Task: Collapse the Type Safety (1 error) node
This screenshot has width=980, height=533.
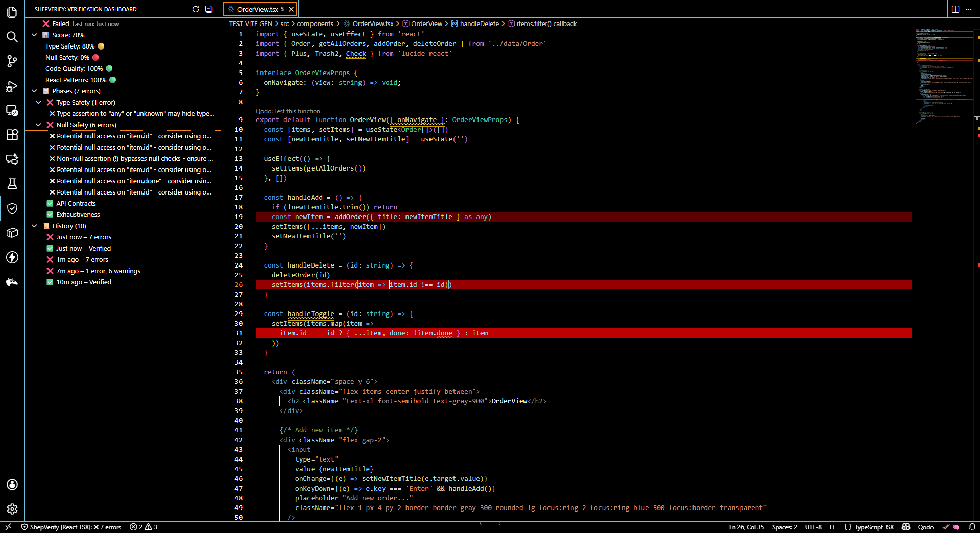Action: pos(38,103)
